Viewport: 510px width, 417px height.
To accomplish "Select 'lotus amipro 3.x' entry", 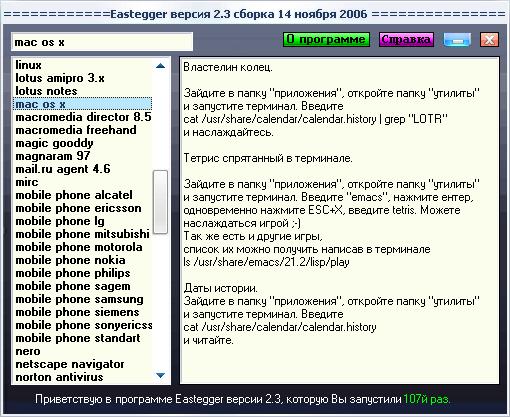I will (x=82, y=78).
